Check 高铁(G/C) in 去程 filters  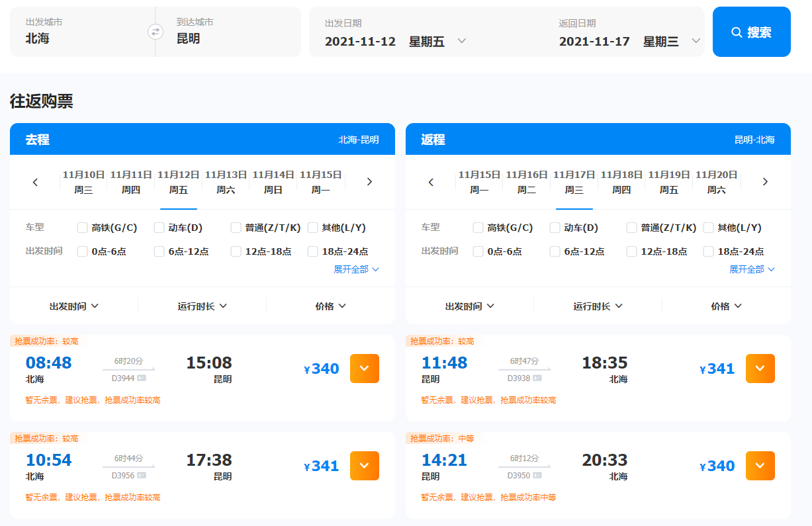coord(83,228)
